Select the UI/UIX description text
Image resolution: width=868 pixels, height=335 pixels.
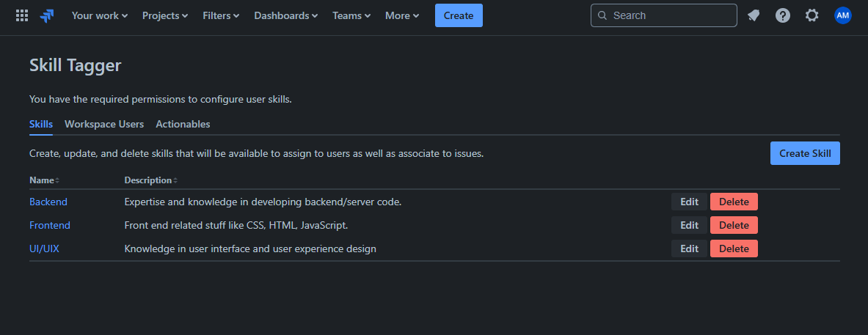[x=250, y=249]
